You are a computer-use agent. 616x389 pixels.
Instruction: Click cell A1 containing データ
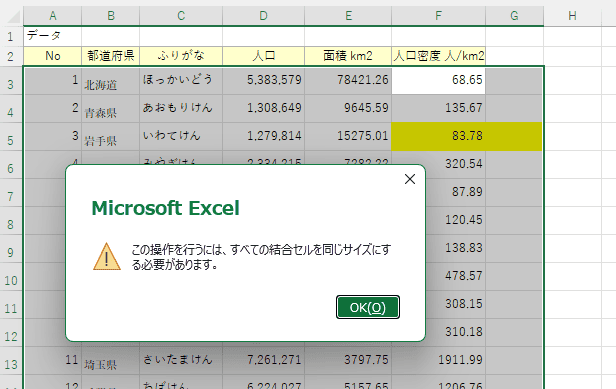point(53,36)
